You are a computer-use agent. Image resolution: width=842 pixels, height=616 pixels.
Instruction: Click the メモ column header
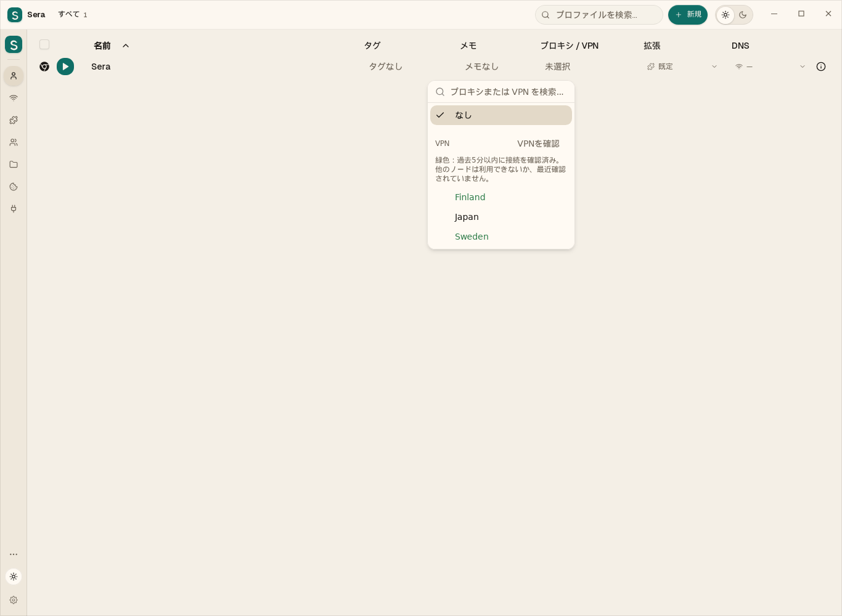(x=468, y=46)
